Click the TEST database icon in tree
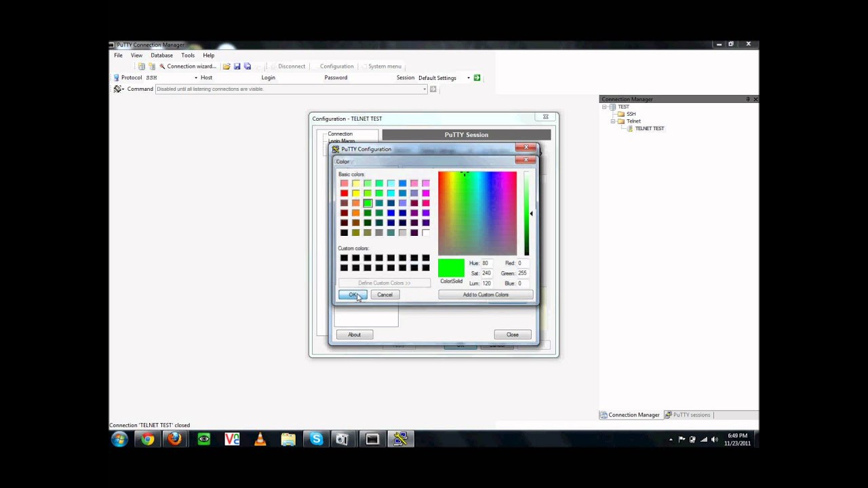The width and height of the screenshot is (868, 488). coord(612,107)
